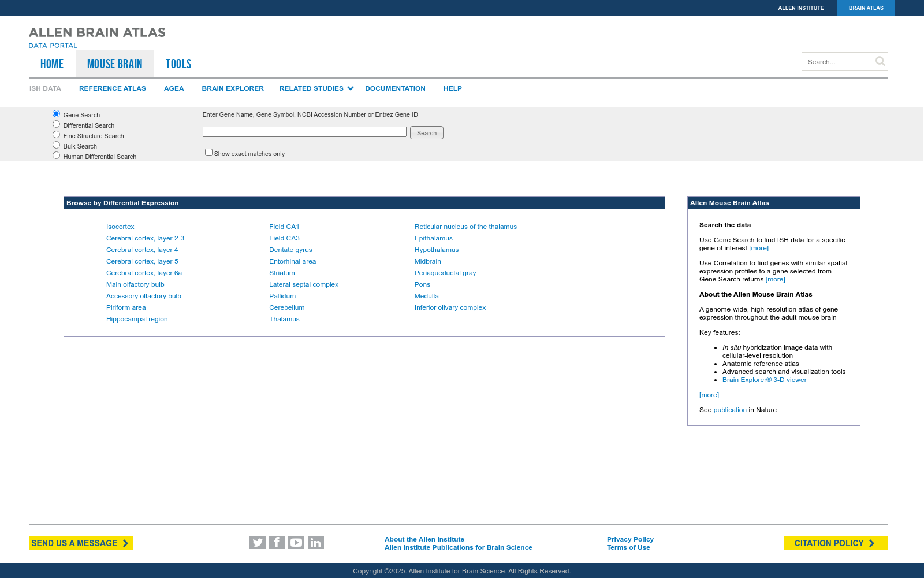Open the Help menu item

click(453, 88)
